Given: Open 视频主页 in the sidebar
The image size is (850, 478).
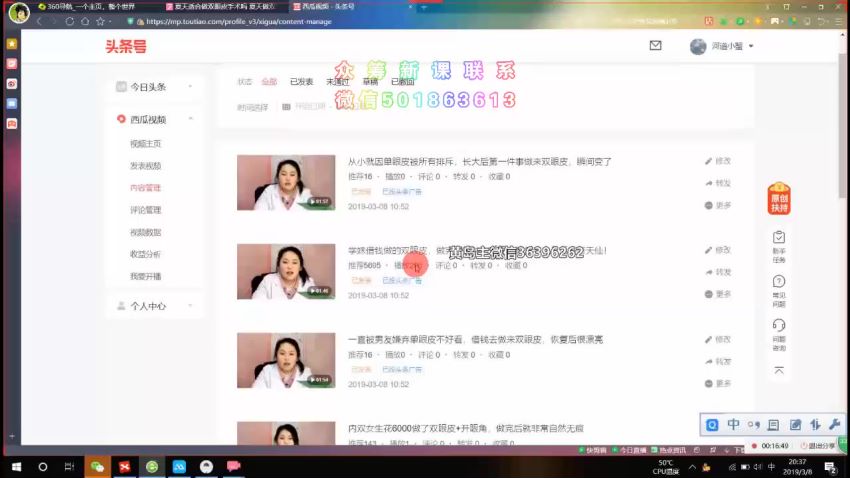Looking at the screenshot, I should [145, 144].
